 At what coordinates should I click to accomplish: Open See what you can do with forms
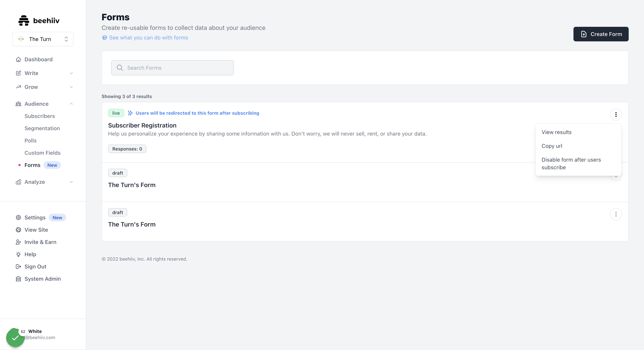[x=149, y=38]
